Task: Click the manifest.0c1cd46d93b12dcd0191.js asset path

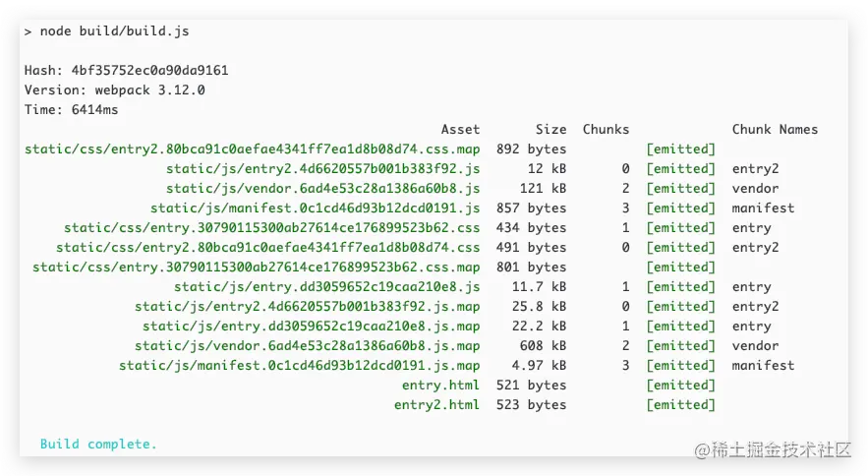Action: (x=315, y=208)
